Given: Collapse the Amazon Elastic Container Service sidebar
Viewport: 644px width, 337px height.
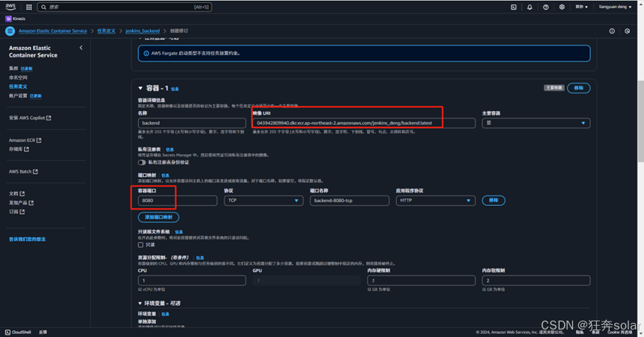Looking at the screenshot, I should [81, 48].
